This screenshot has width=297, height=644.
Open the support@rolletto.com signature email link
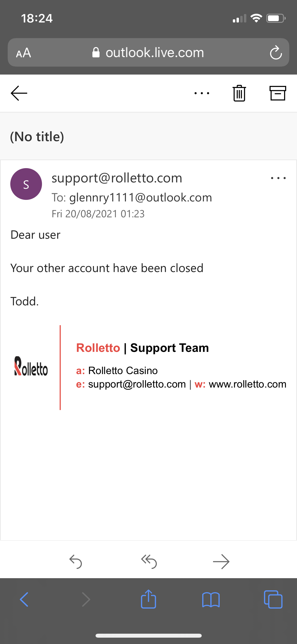click(137, 384)
